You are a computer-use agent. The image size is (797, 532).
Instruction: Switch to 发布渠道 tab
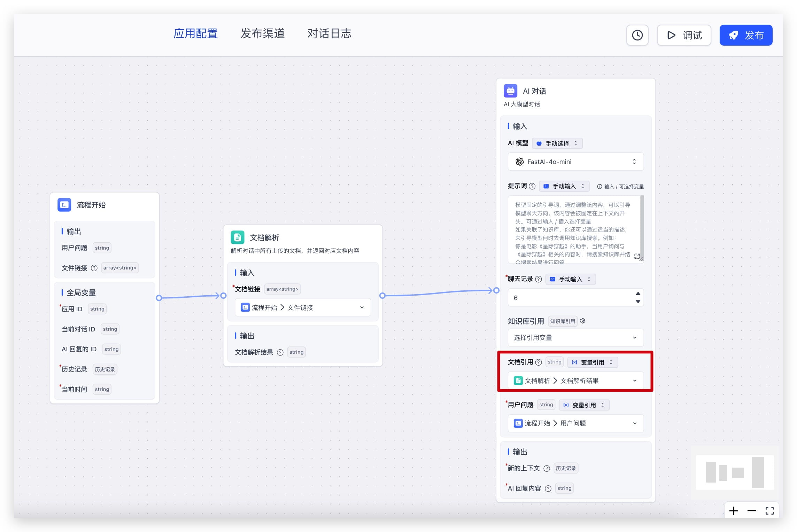(262, 34)
